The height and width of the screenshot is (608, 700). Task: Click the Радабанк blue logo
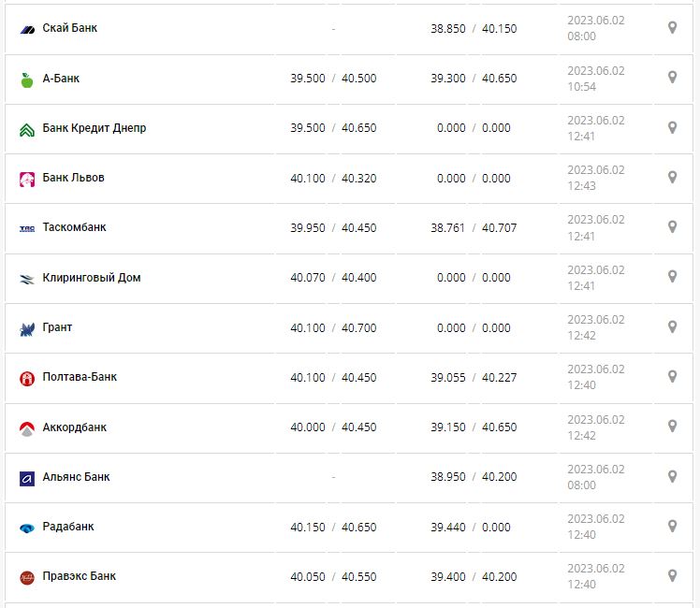pyautogui.click(x=26, y=528)
